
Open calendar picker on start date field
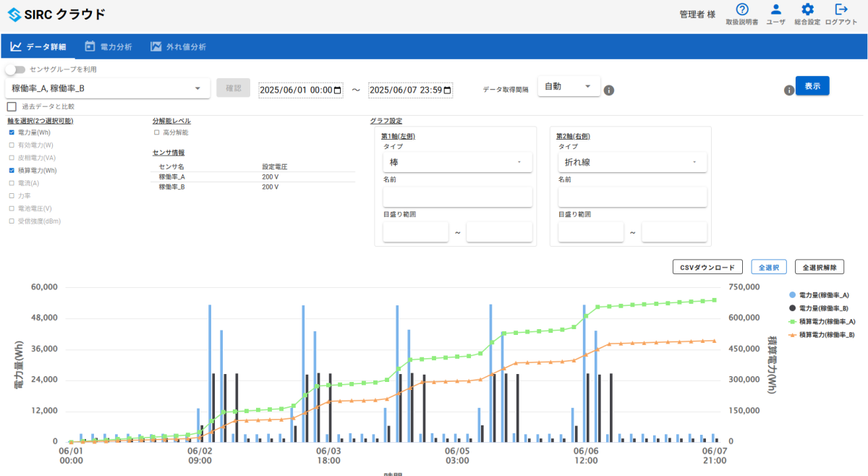[337, 90]
